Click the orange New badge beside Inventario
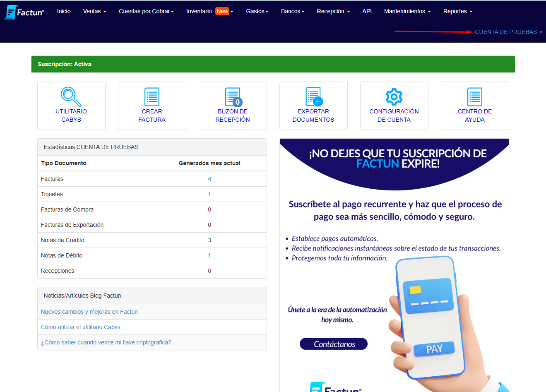The height and width of the screenshot is (392, 546). pos(222,11)
